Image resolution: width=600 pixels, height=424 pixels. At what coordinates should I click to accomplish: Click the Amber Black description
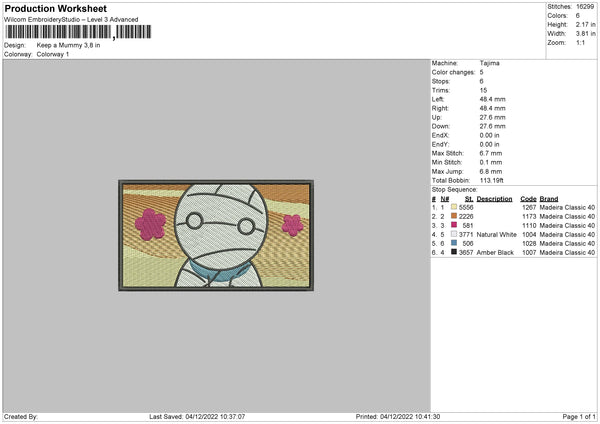point(495,253)
